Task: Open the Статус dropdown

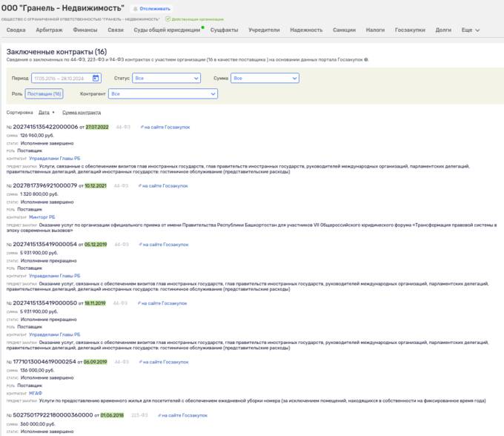Action: [x=167, y=78]
